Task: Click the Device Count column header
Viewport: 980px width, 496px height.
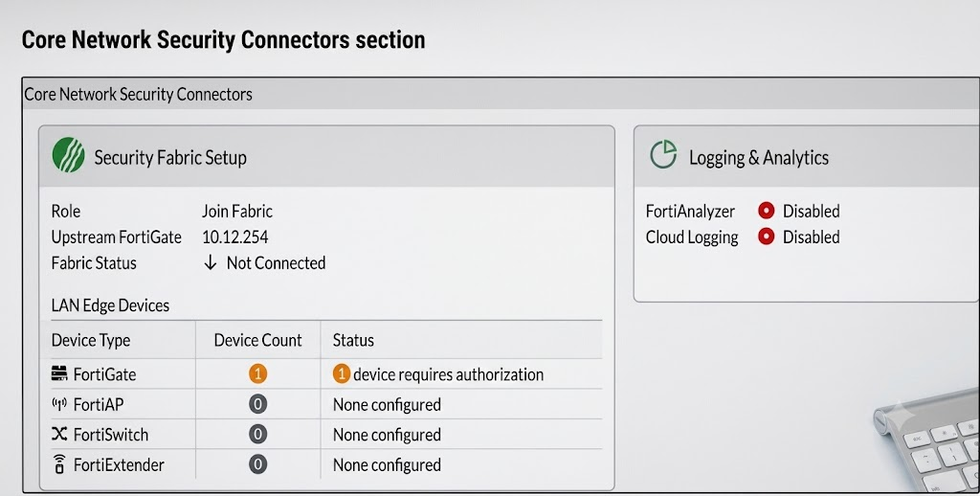Action: (257, 340)
